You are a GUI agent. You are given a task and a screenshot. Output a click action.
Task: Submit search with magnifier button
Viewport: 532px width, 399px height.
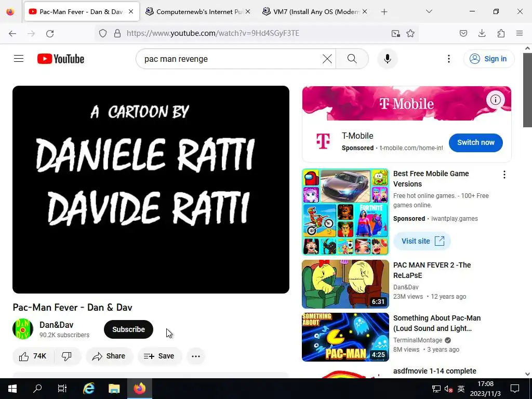352,59
